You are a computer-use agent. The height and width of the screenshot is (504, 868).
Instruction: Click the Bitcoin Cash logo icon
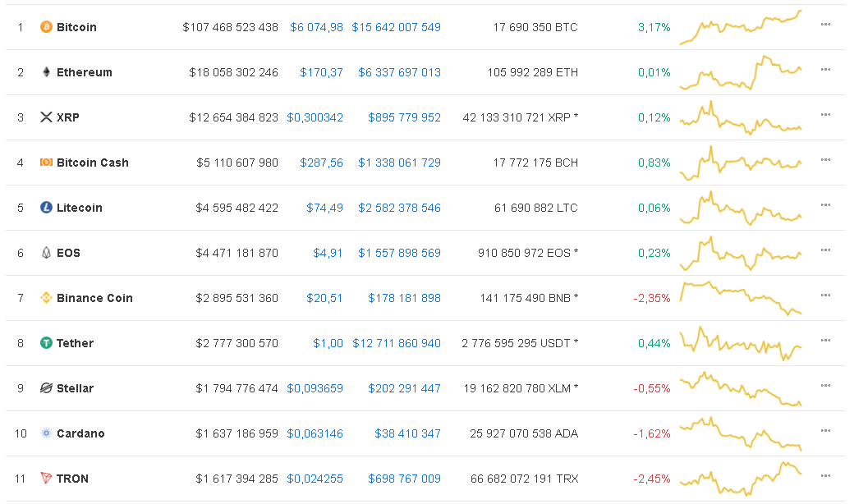click(46, 163)
